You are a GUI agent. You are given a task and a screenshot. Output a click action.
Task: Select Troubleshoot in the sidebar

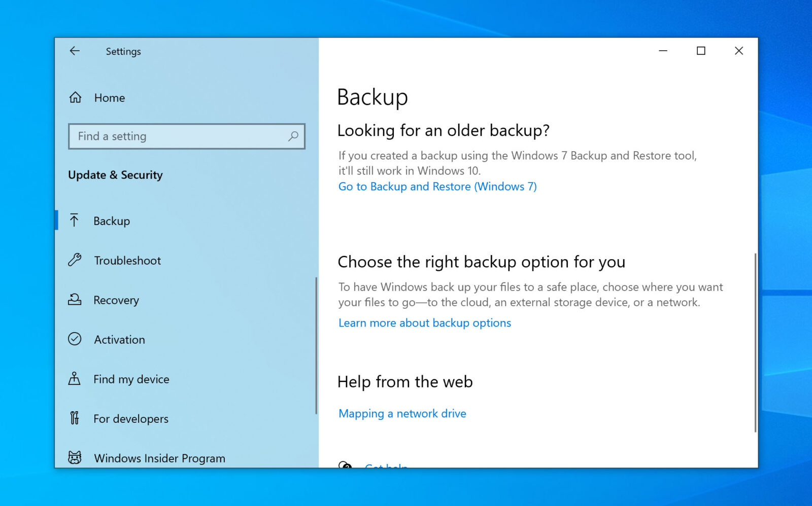pyautogui.click(x=127, y=260)
